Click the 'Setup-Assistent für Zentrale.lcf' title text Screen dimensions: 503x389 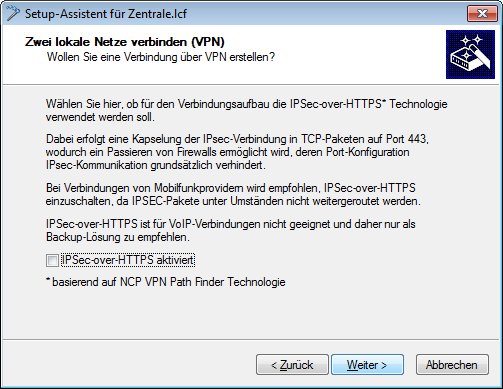[106, 14]
